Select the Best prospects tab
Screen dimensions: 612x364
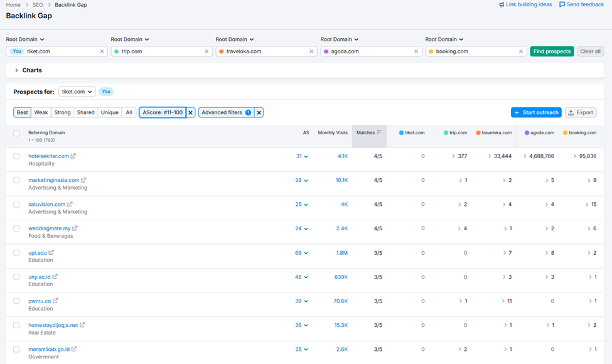22,112
